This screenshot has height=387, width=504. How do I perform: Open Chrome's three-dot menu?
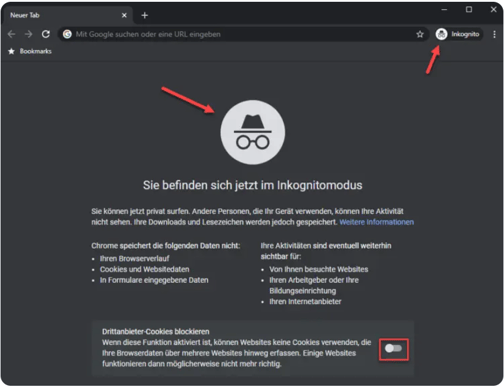click(494, 34)
